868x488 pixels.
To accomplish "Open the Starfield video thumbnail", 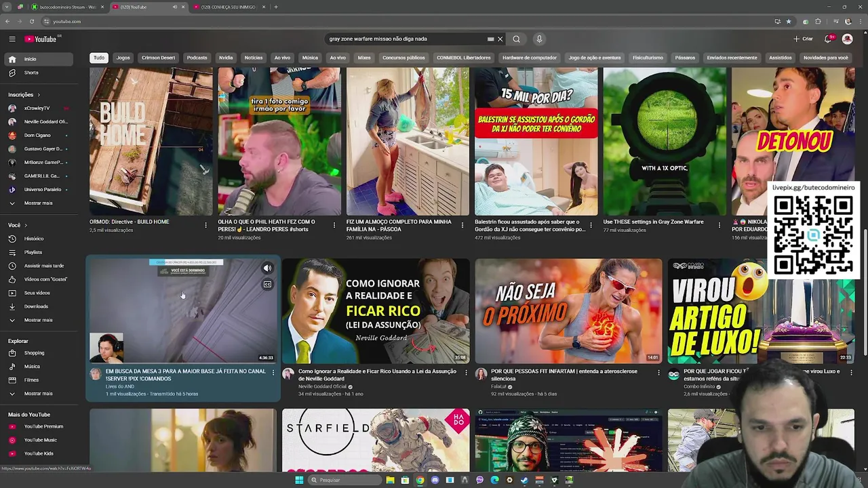I will coord(376,440).
